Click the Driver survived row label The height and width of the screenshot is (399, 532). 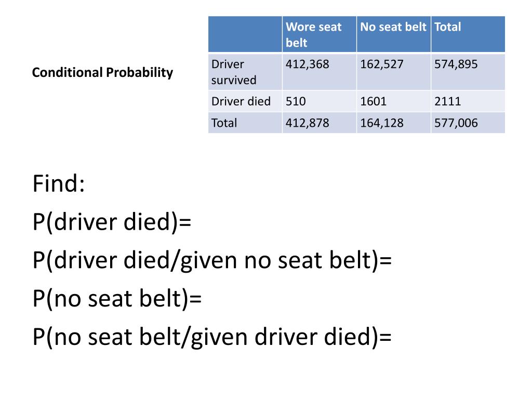245,72
